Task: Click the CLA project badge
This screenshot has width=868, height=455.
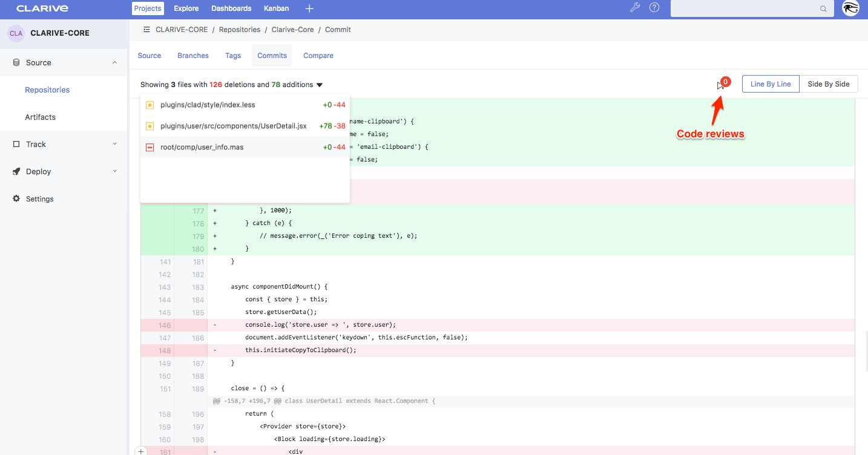Action: pyautogui.click(x=16, y=33)
